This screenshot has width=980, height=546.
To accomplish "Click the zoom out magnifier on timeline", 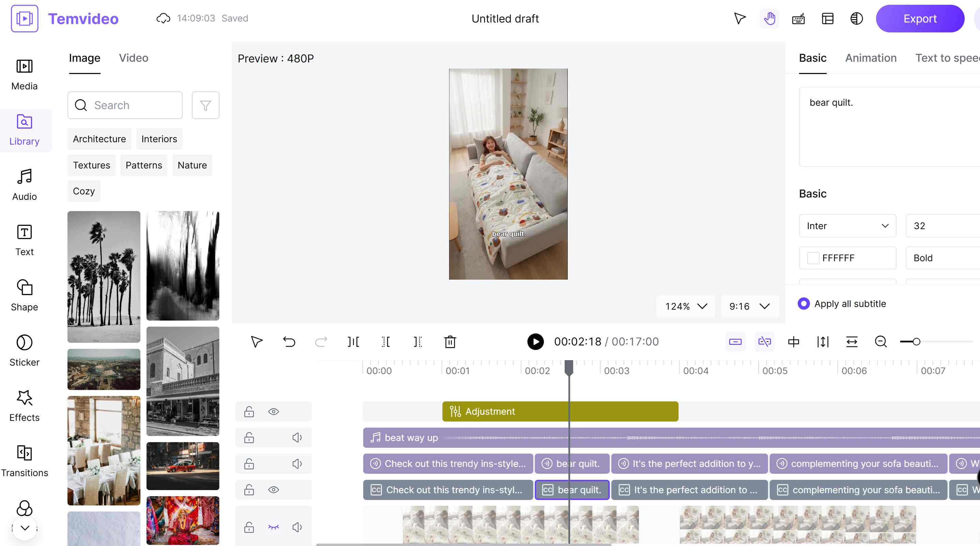I will click(x=881, y=341).
